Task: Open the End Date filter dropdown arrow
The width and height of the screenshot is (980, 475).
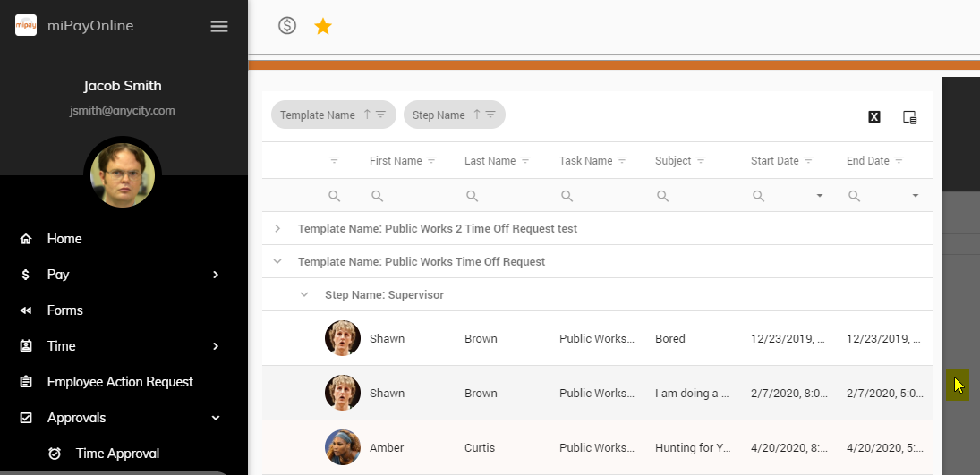Action: click(x=915, y=196)
